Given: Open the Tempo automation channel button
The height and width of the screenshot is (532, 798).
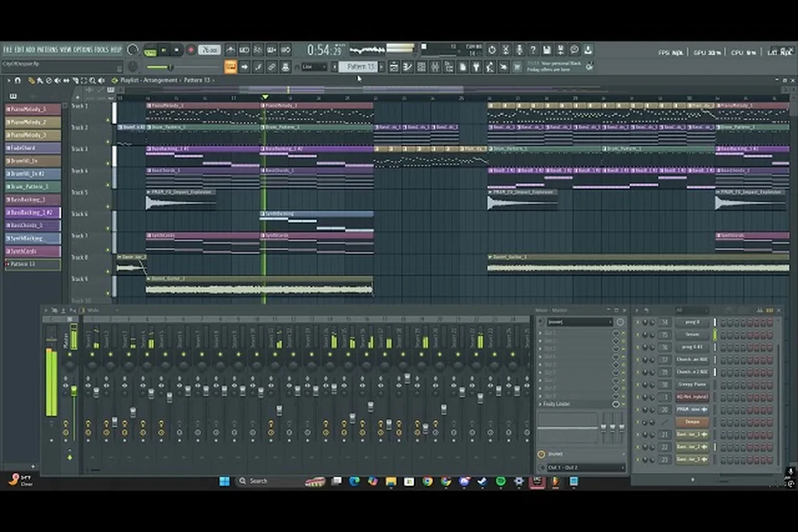Looking at the screenshot, I should (x=692, y=422).
